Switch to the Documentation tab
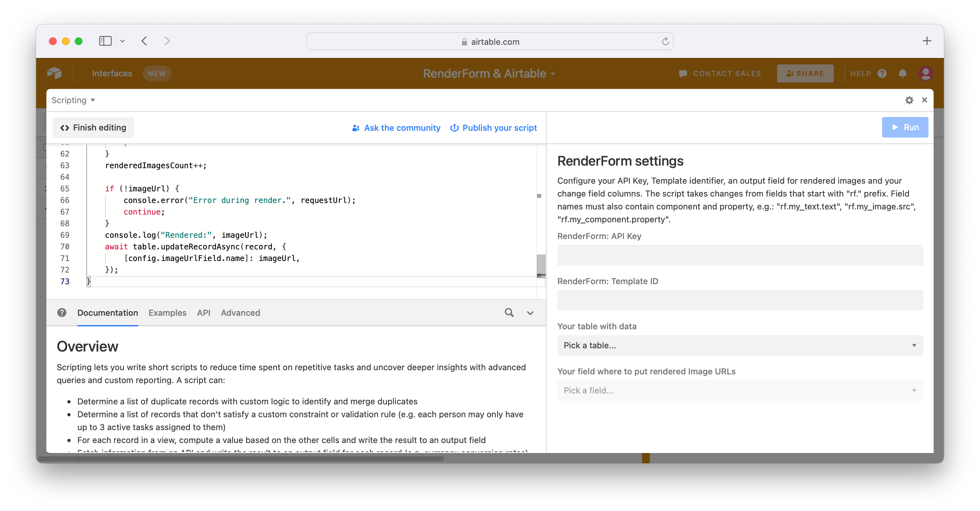Viewport: 980px width, 511px height. 107,313
